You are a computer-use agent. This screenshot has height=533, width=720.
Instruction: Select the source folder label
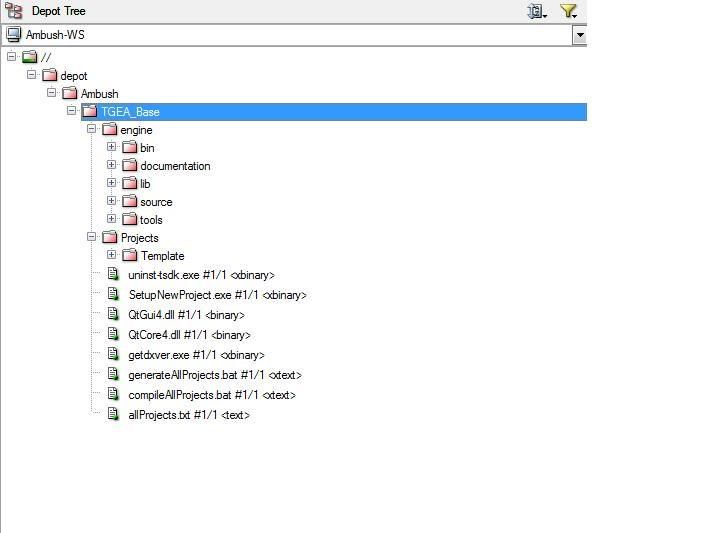tap(156, 202)
